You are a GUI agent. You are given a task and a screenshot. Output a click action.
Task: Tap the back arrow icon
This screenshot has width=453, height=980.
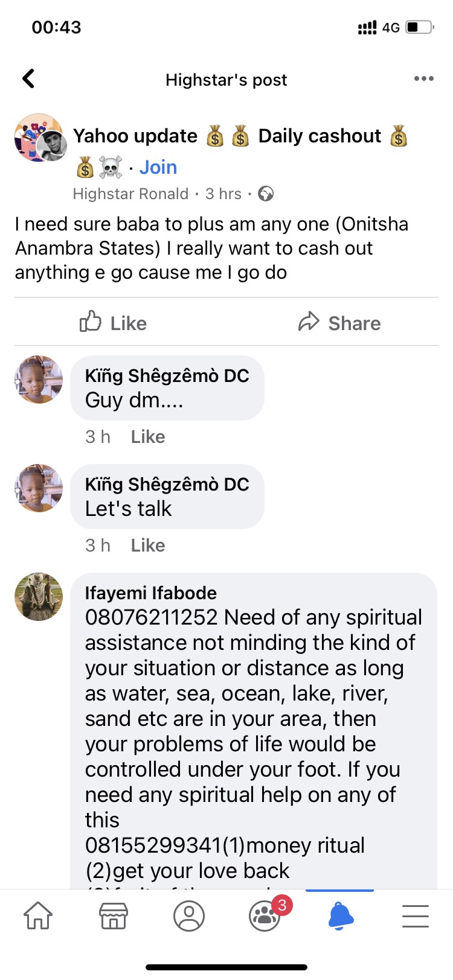[28, 79]
